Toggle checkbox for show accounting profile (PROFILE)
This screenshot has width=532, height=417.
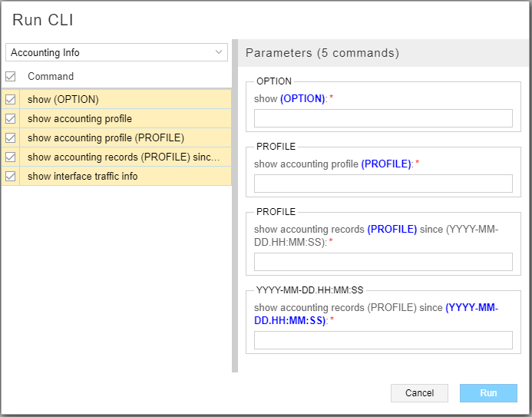pos(11,137)
